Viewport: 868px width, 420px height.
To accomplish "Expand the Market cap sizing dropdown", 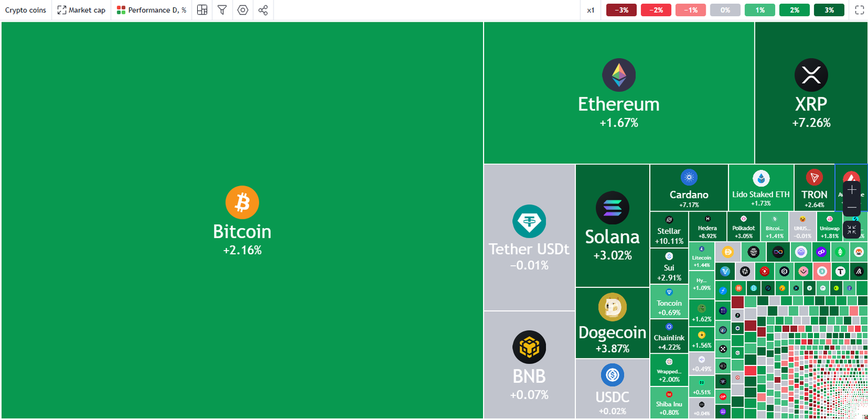I will coord(81,10).
